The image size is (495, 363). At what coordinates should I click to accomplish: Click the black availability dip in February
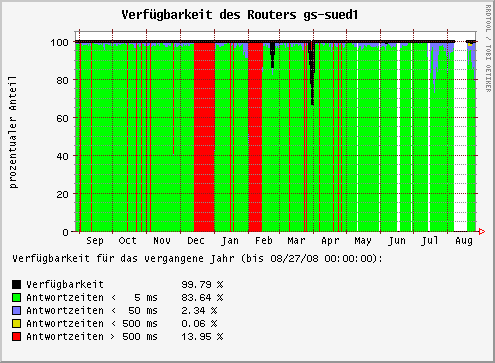coord(273,55)
